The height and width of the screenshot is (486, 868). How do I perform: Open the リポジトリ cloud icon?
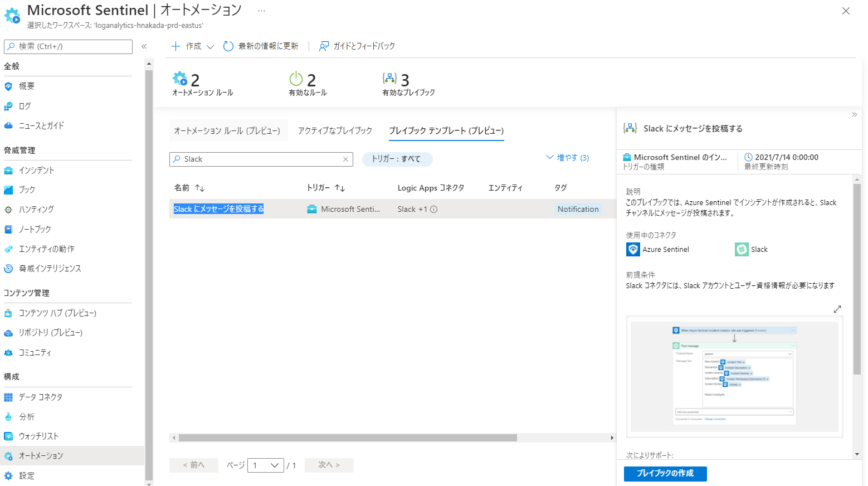click(8, 333)
